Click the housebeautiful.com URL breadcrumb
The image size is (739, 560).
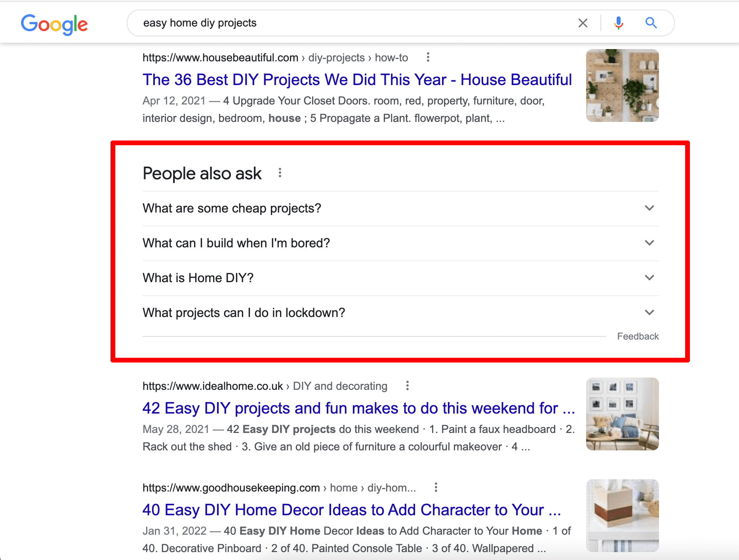275,58
